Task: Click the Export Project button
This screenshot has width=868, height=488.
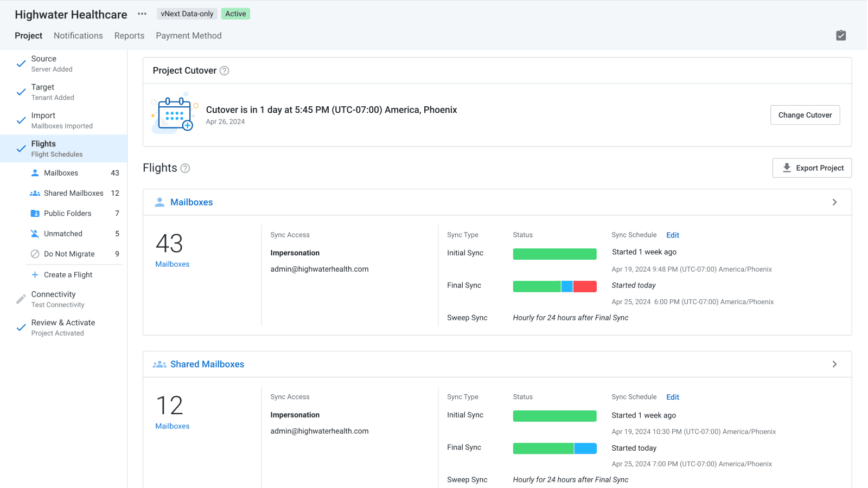Action: (812, 168)
